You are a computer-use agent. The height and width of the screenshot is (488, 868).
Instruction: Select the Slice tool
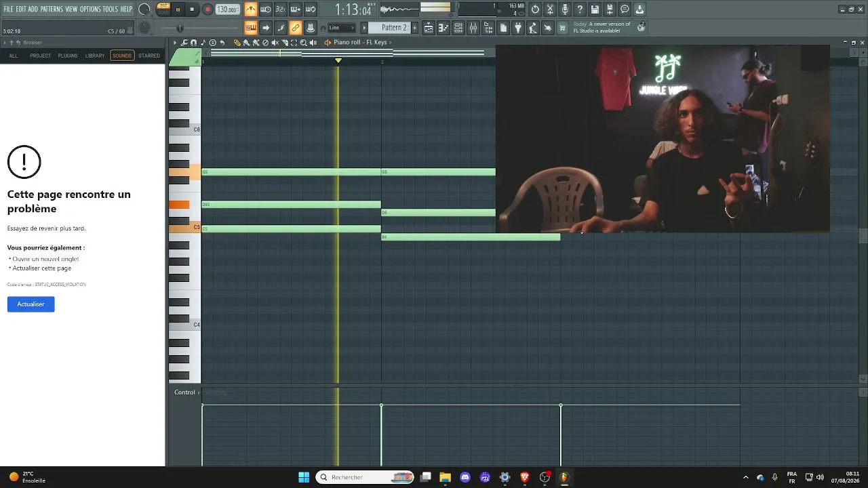(x=285, y=43)
